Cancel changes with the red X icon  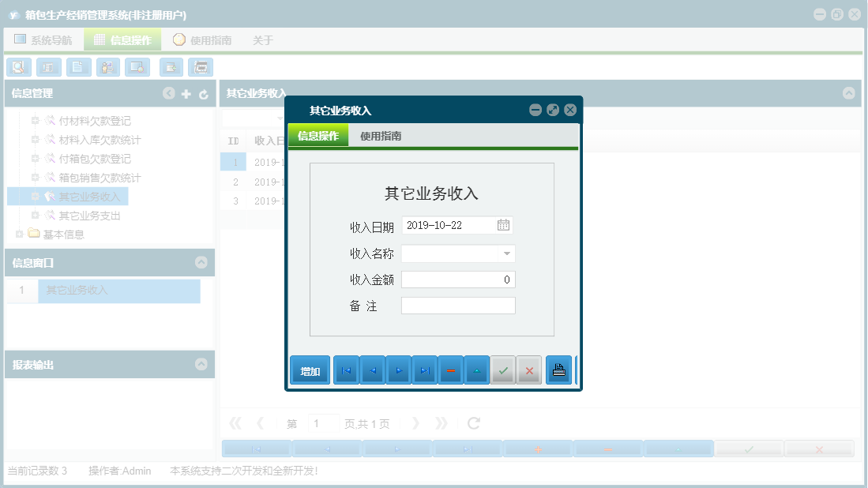(x=529, y=370)
